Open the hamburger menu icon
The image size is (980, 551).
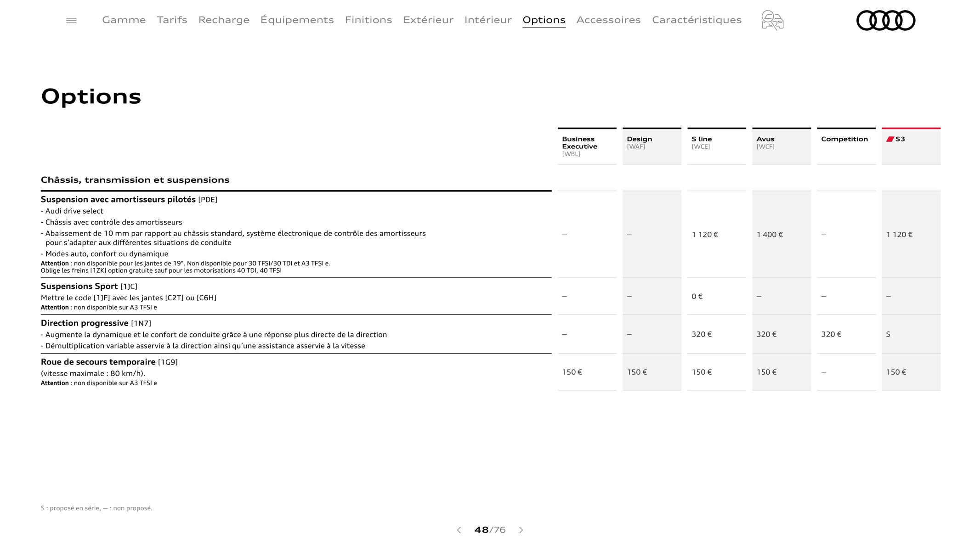pos(71,20)
